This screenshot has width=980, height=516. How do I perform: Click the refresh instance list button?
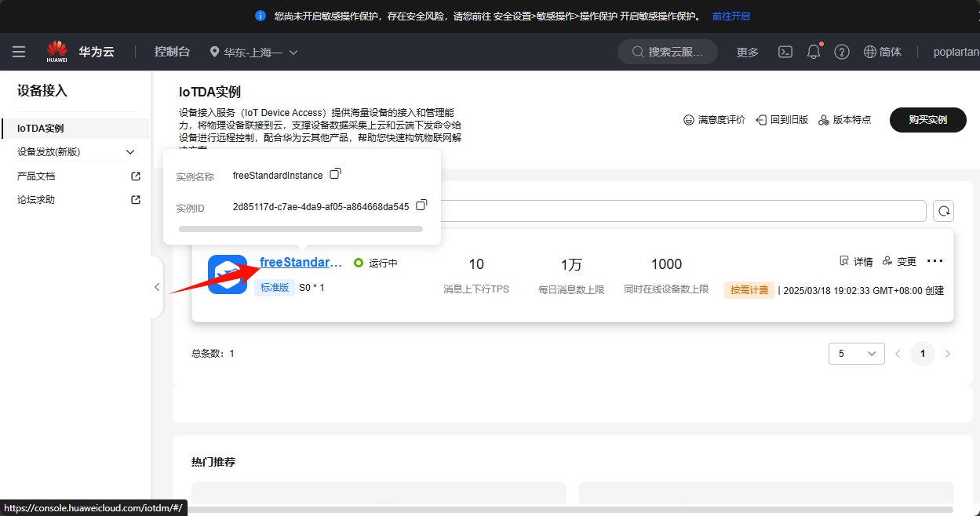(x=943, y=211)
